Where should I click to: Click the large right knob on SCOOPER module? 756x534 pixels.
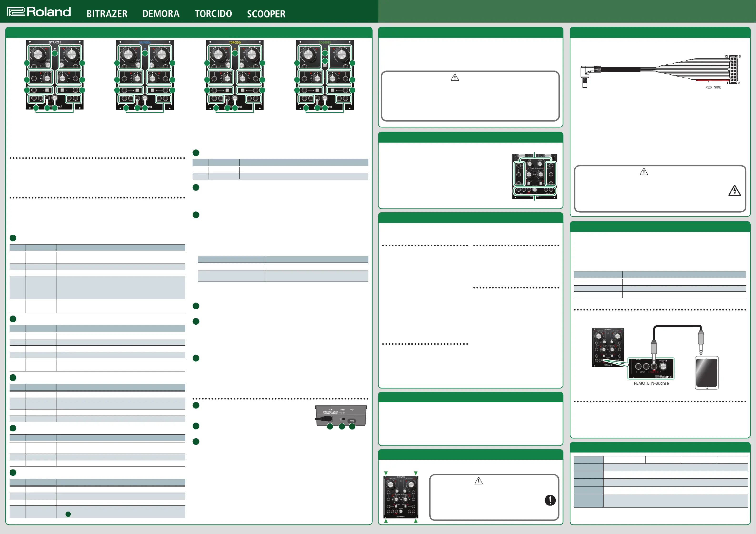coord(341,54)
